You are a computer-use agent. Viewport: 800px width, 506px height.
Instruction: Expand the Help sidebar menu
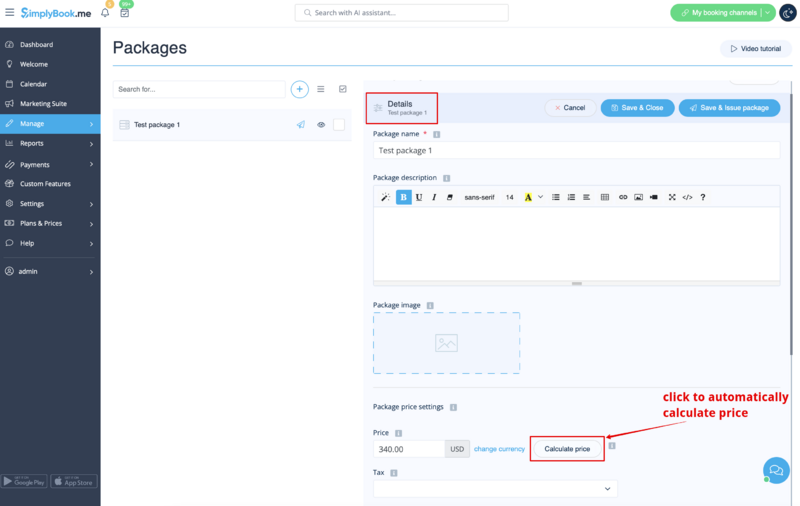click(x=50, y=243)
